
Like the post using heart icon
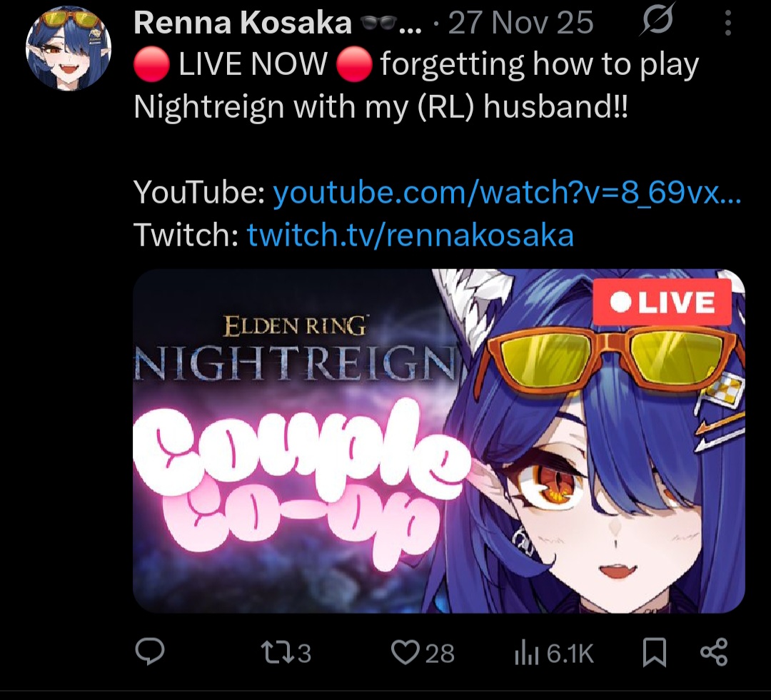pos(406,653)
